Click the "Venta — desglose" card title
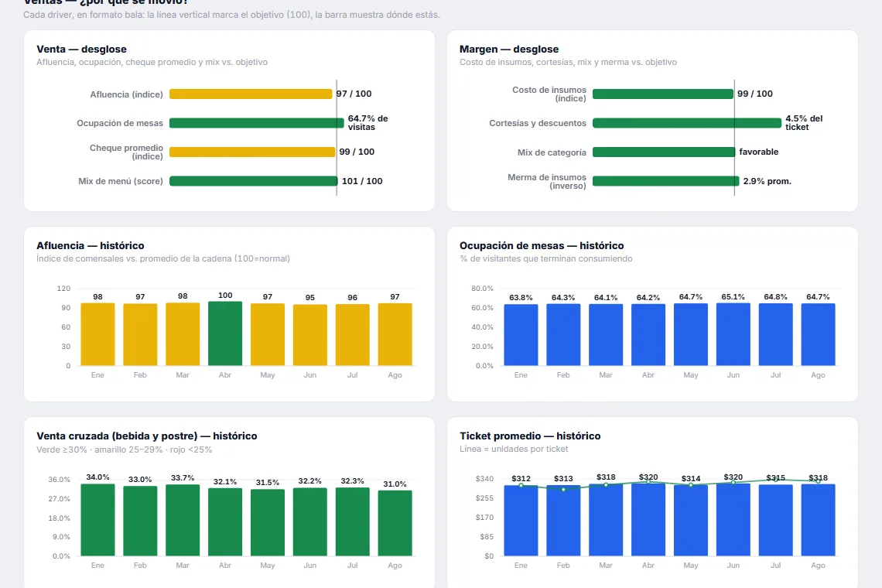The image size is (882, 588). (81, 49)
